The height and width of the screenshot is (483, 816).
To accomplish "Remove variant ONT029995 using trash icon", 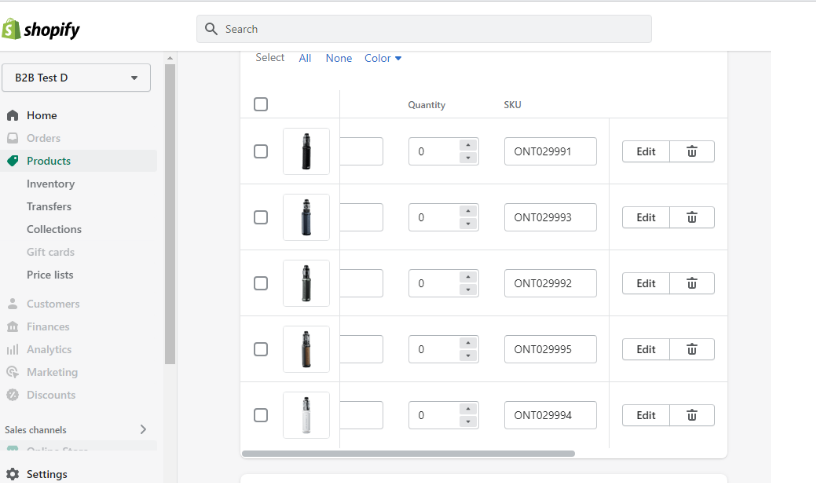I will coord(691,349).
